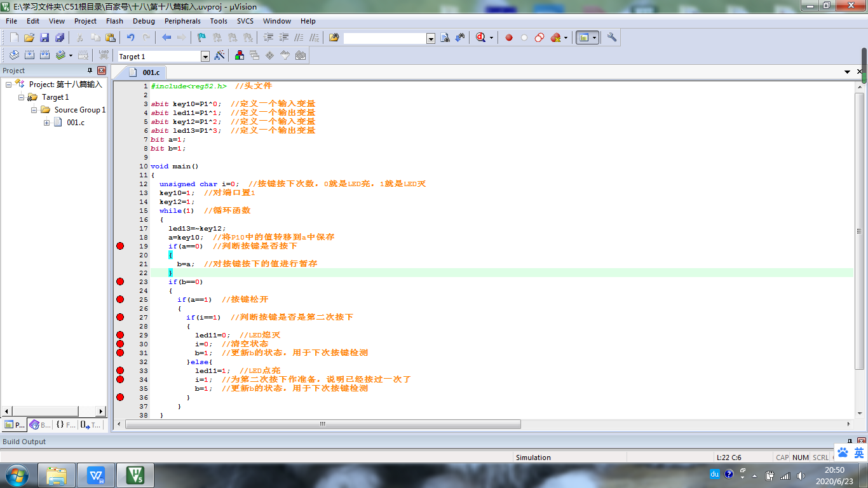The image size is (868, 488).
Task: Toggle the bookmark flag icon in toolbar
Action: 201,37
